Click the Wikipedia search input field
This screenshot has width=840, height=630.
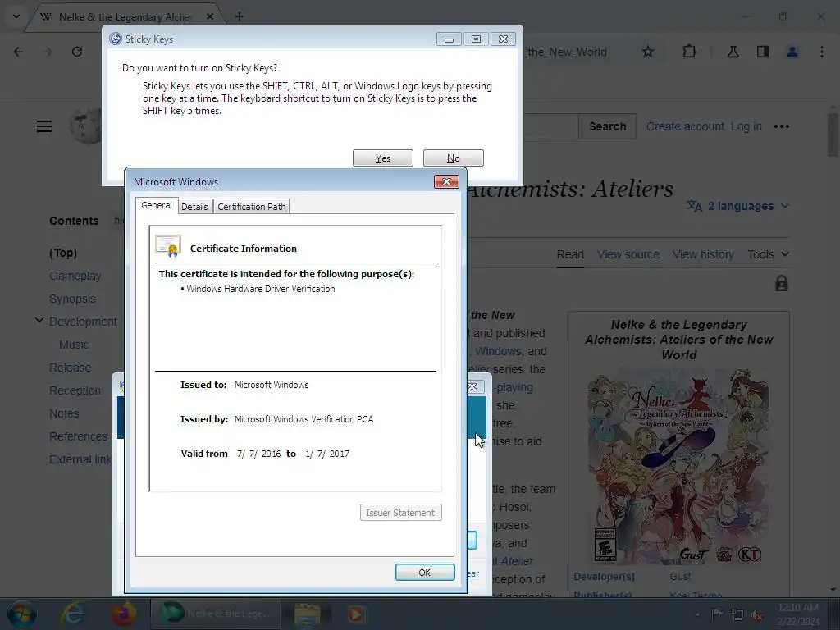pos(550,126)
